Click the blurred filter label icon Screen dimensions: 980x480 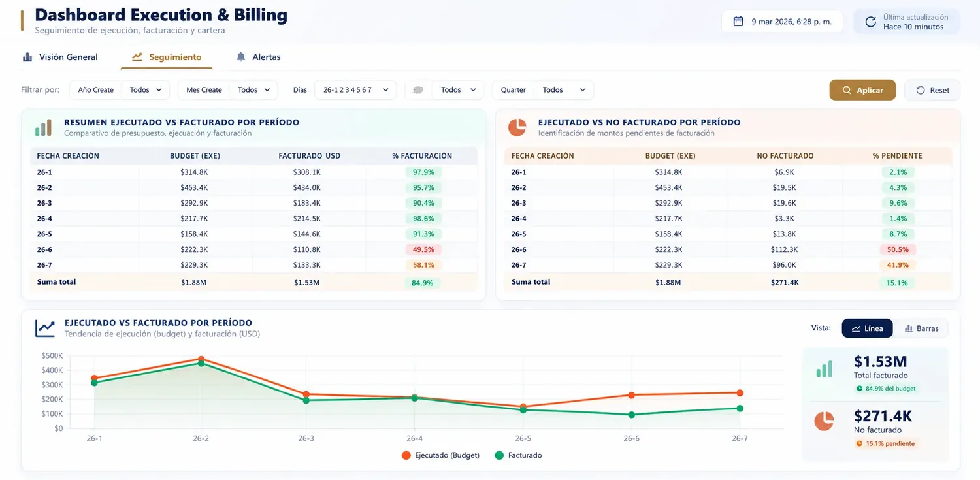pos(419,90)
